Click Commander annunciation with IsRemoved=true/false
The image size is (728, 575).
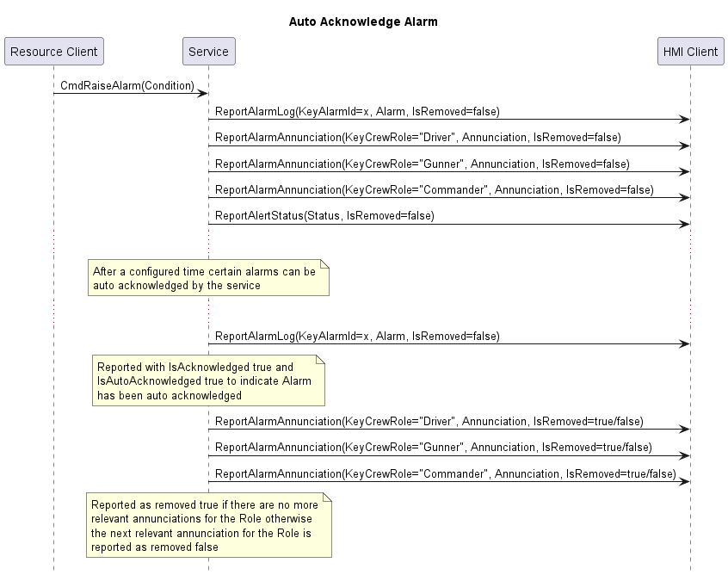445,474
